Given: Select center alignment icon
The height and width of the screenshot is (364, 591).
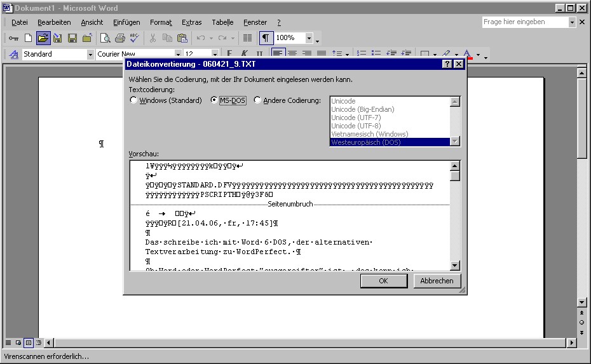Looking at the screenshot, I should tap(292, 53).
